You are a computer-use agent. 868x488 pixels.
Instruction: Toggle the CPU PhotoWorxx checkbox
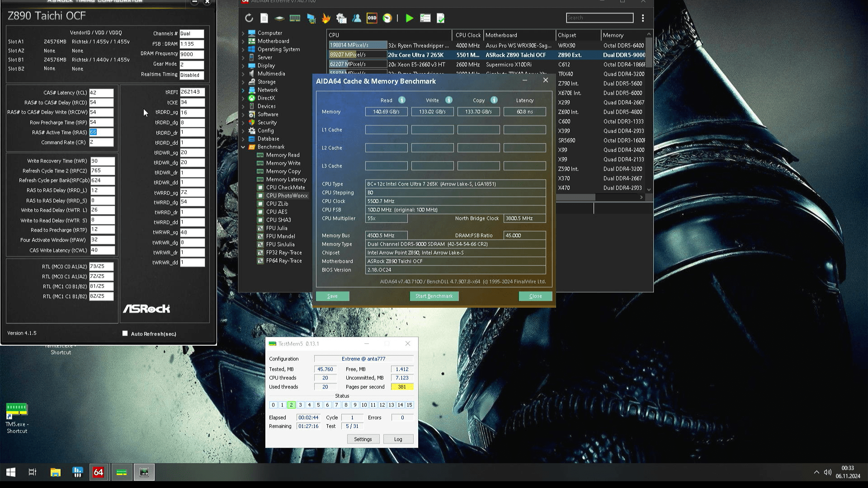click(260, 196)
